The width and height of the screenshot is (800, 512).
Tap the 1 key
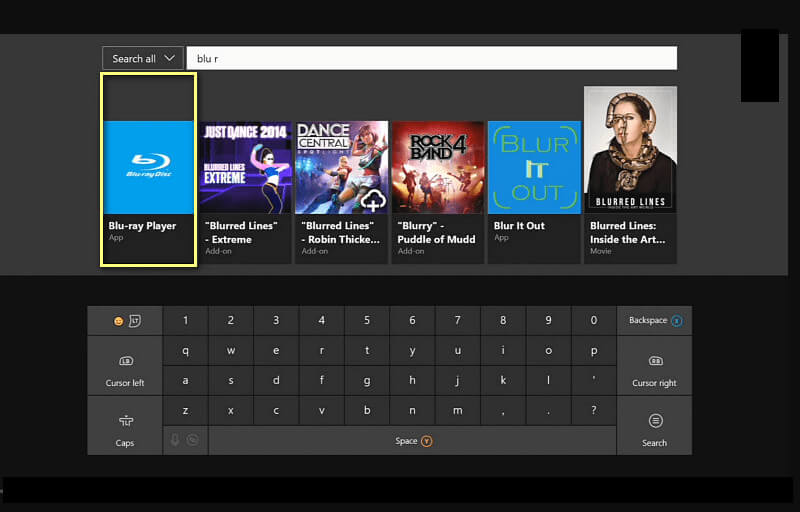coord(185,321)
